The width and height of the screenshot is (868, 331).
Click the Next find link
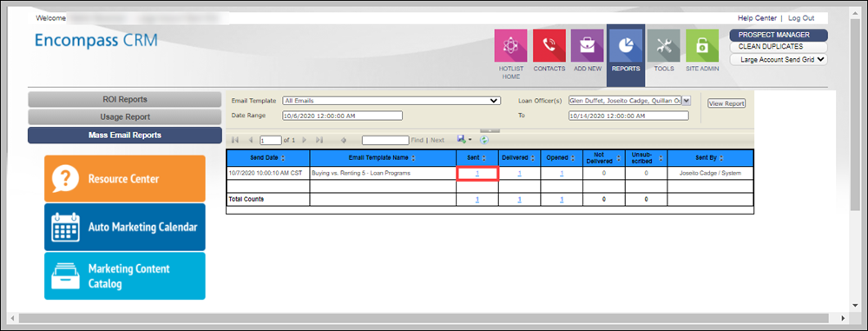coord(437,140)
